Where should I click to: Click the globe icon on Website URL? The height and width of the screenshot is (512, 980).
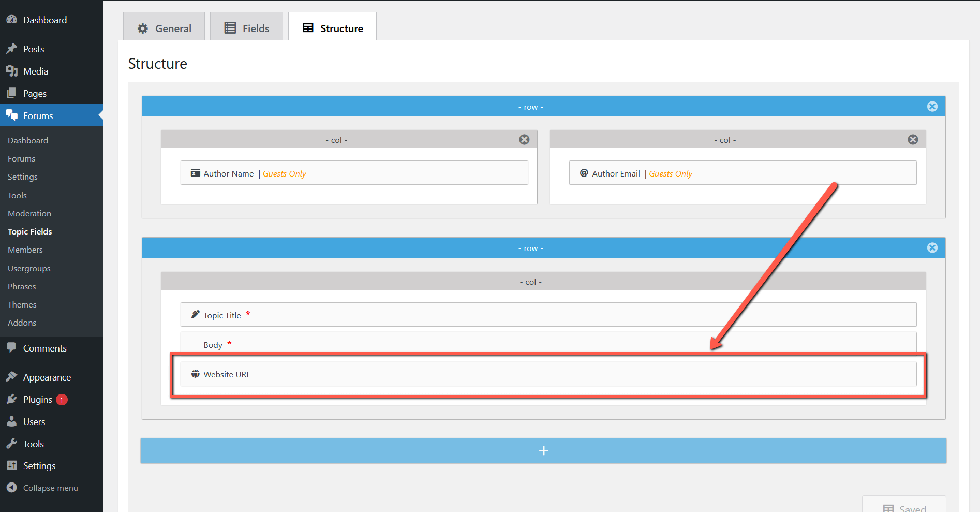pyautogui.click(x=195, y=374)
